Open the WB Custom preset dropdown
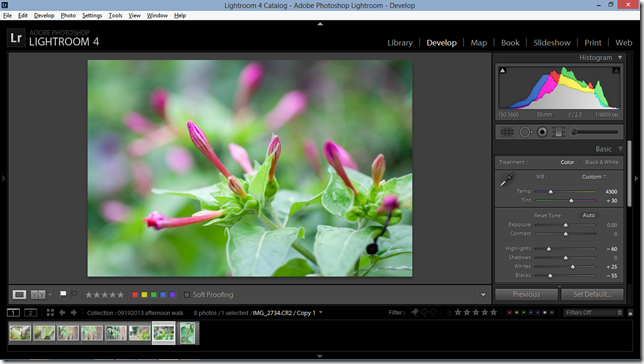The width and height of the screenshot is (644, 364). [594, 177]
